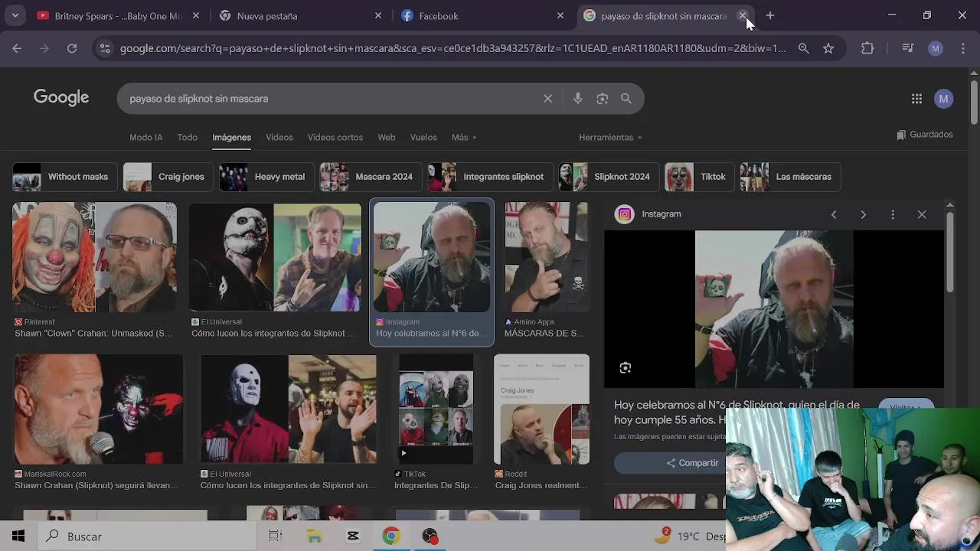Image resolution: width=980 pixels, height=551 pixels.
Task: Click the Google search text field
Action: [329, 99]
